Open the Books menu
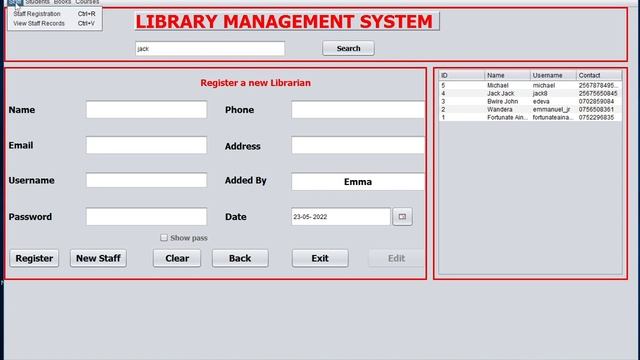 pyautogui.click(x=62, y=2)
